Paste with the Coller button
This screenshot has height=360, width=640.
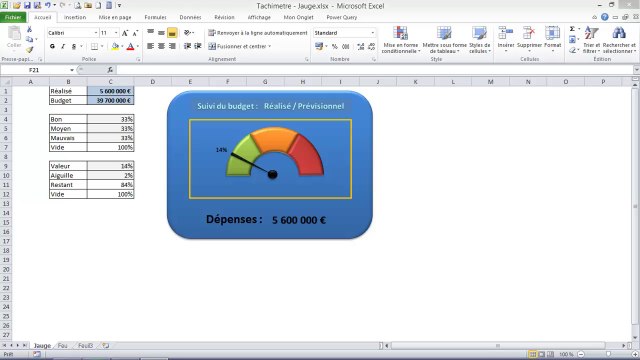click(14, 38)
